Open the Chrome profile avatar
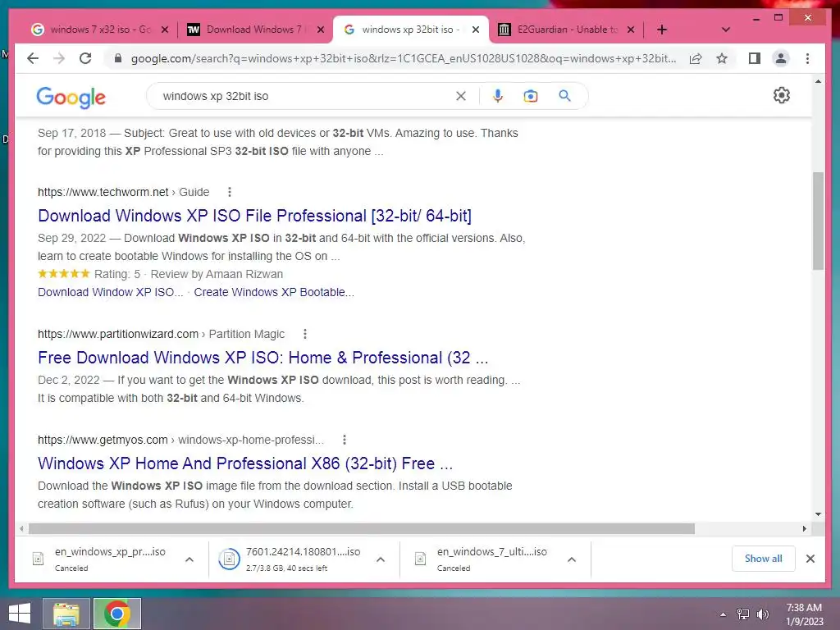The width and height of the screenshot is (840, 630). [781, 58]
